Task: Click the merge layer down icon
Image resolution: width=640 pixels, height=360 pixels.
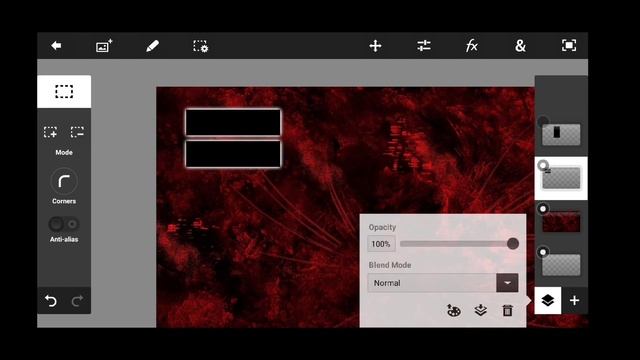Action: 481,311
